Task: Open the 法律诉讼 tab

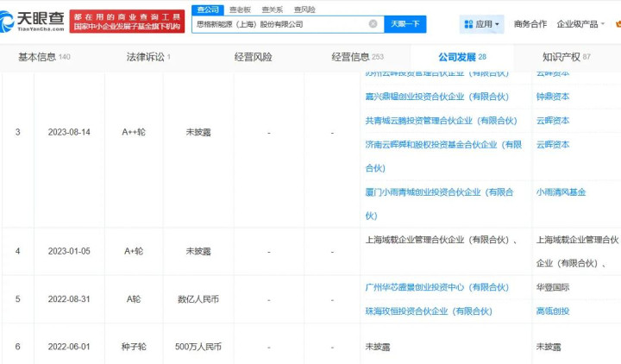Action: (148, 57)
